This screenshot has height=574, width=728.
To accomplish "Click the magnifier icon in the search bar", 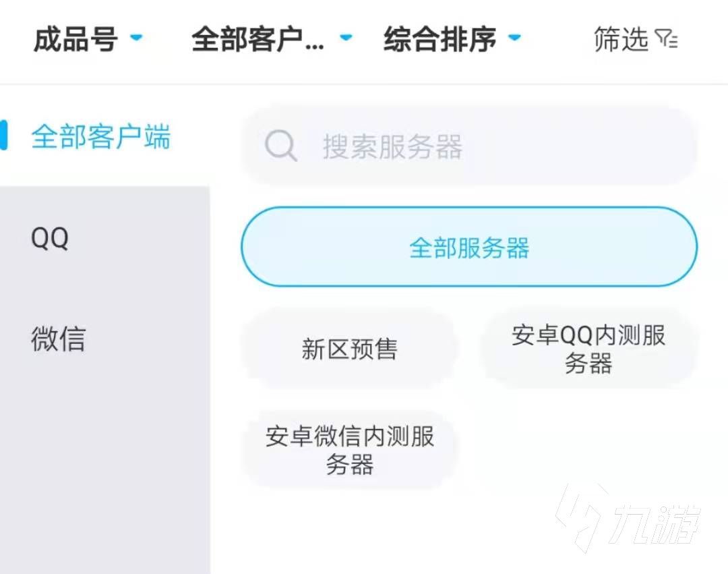I will coord(280,146).
